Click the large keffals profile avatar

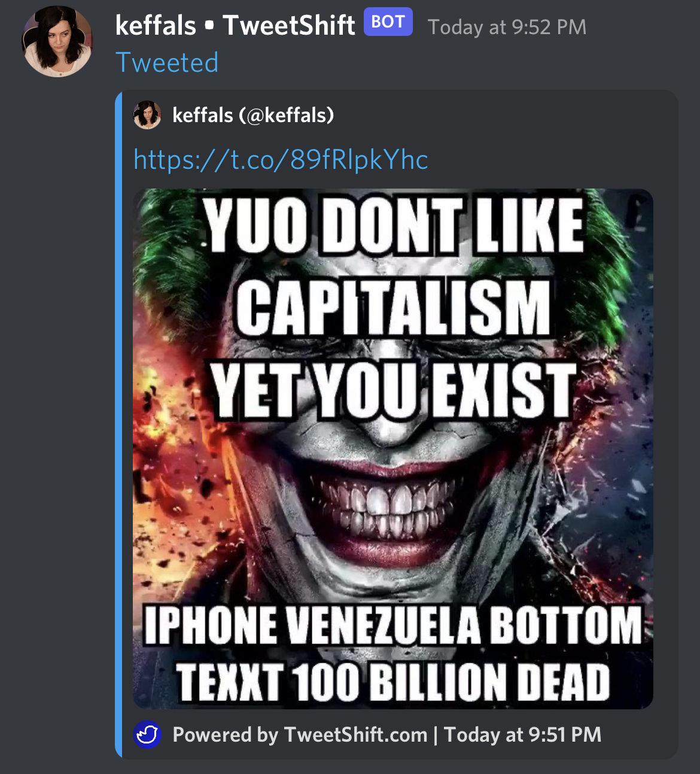tap(57, 41)
